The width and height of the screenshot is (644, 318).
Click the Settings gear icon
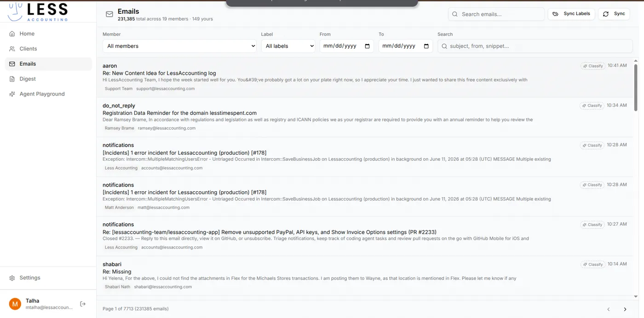12,278
